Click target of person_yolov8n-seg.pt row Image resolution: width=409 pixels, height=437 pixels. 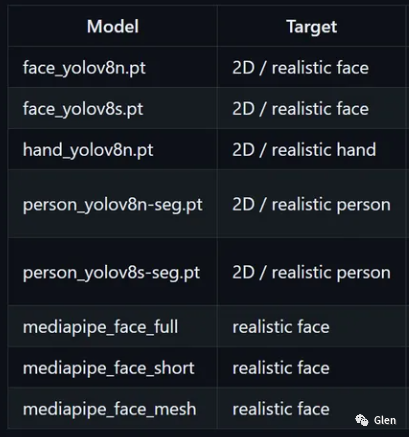point(311,205)
